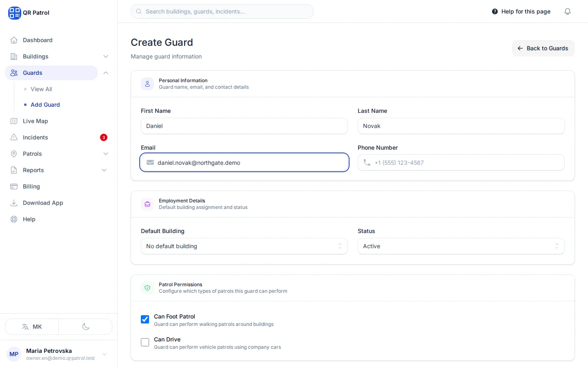
Task: Click the Phone Number input field
Action: (461, 162)
